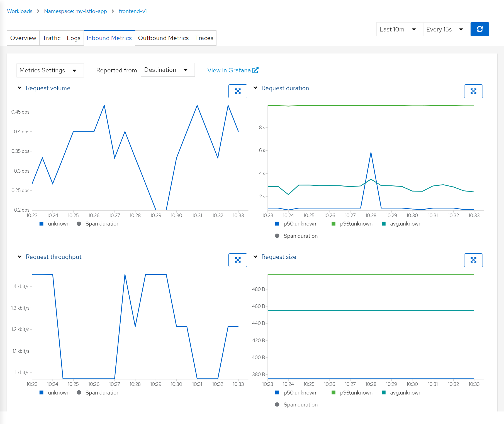Collapse the Request volume section chevron
This screenshot has height=424, width=504.
[x=20, y=88]
